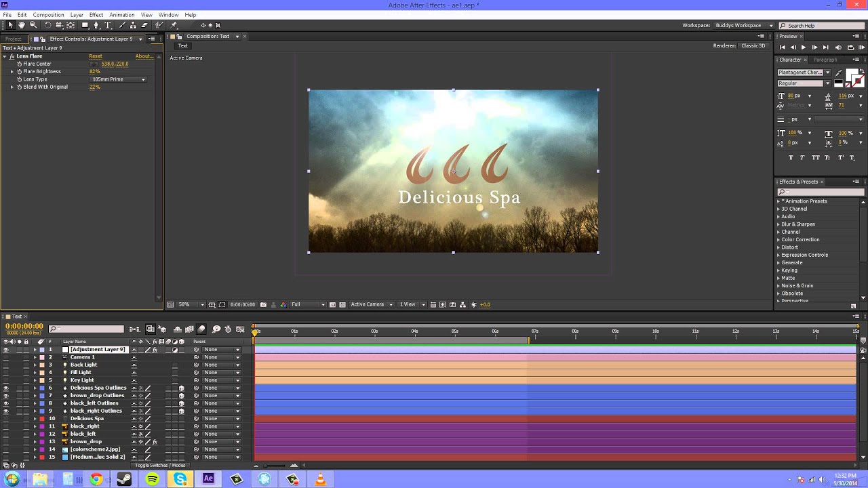Toggle Flare Brightness stopwatch
868x488 pixels.
(20, 71)
